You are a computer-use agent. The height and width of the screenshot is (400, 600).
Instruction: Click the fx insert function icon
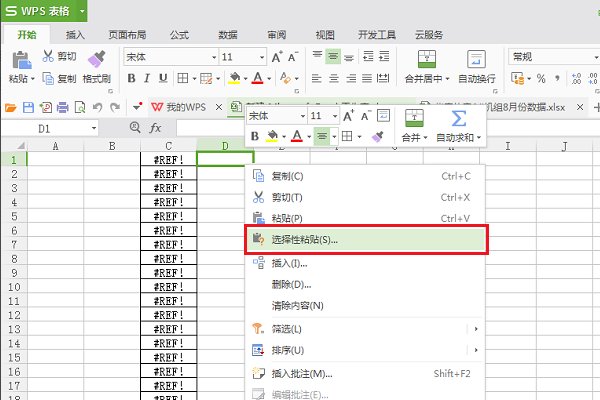[x=155, y=128]
